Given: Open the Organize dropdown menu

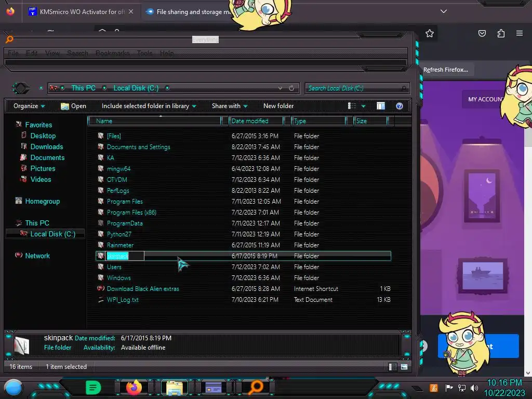Looking at the screenshot, I should click(x=29, y=106).
